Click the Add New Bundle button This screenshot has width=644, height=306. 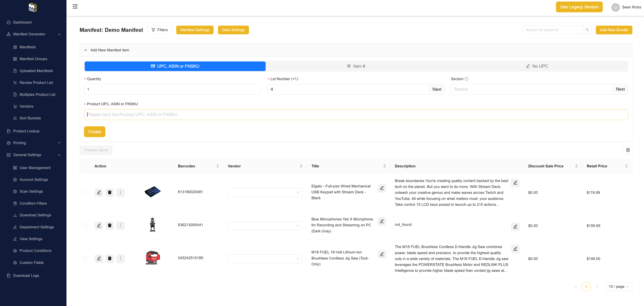click(614, 30)
